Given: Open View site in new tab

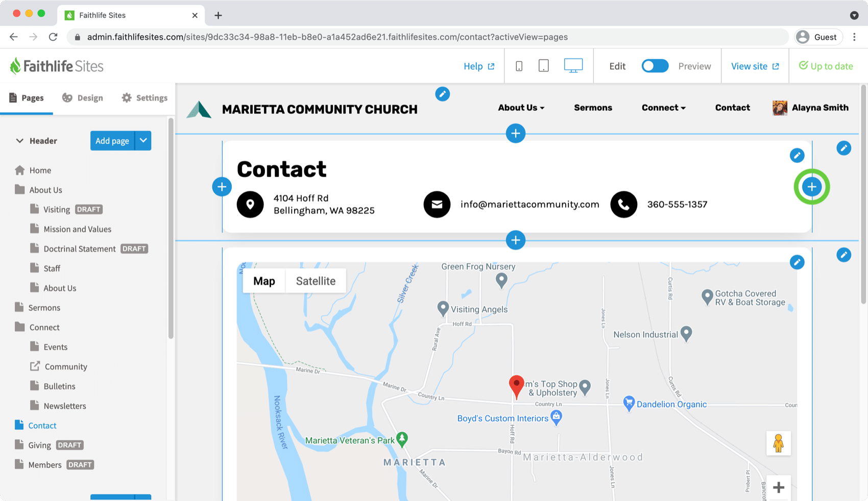Looking at the screenshot, I should point(754,66).
